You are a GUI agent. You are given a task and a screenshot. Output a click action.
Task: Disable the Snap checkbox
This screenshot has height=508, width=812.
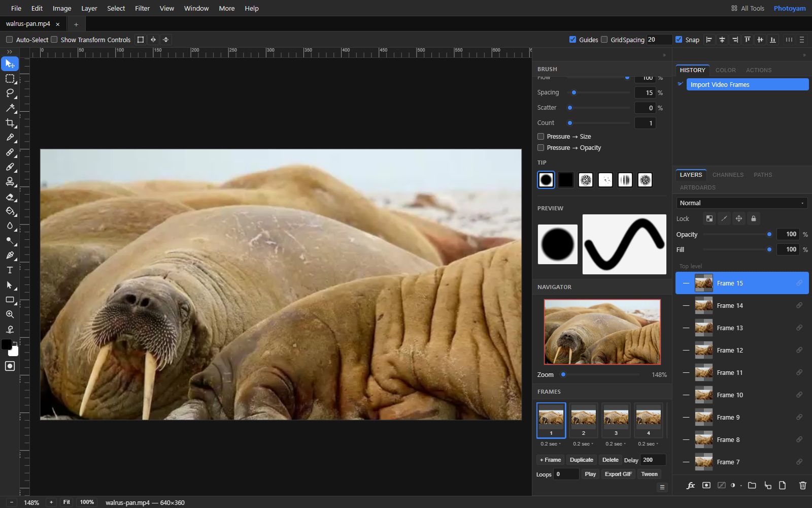[679, 40]
